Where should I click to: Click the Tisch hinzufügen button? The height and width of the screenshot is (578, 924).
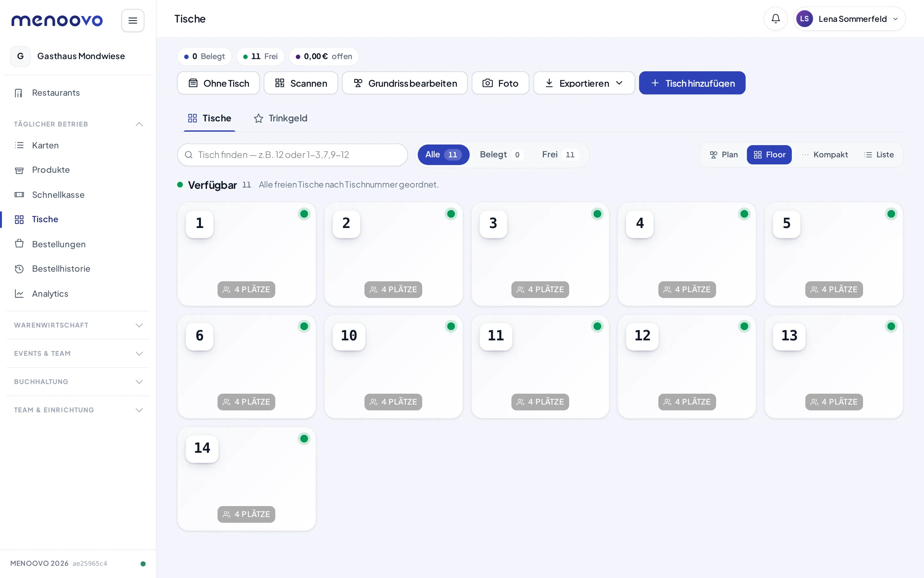(692, 83)
